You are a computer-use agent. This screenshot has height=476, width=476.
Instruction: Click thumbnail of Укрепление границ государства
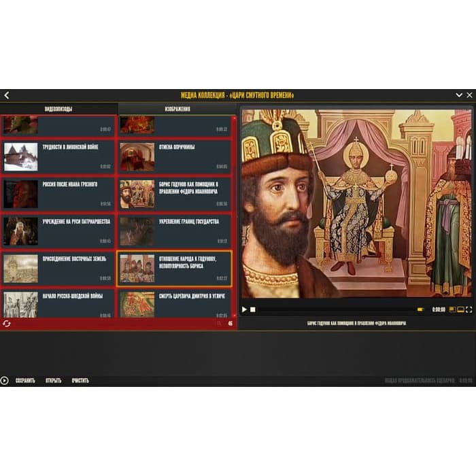point(137,232)
